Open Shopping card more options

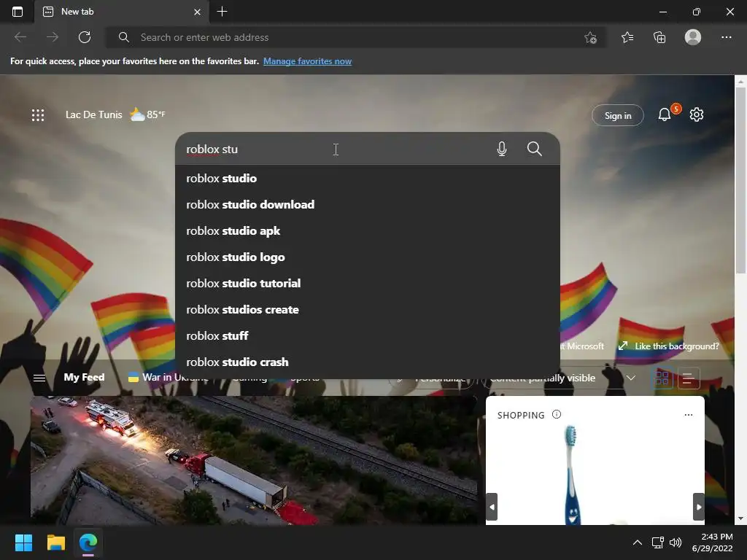coord(689,415)
